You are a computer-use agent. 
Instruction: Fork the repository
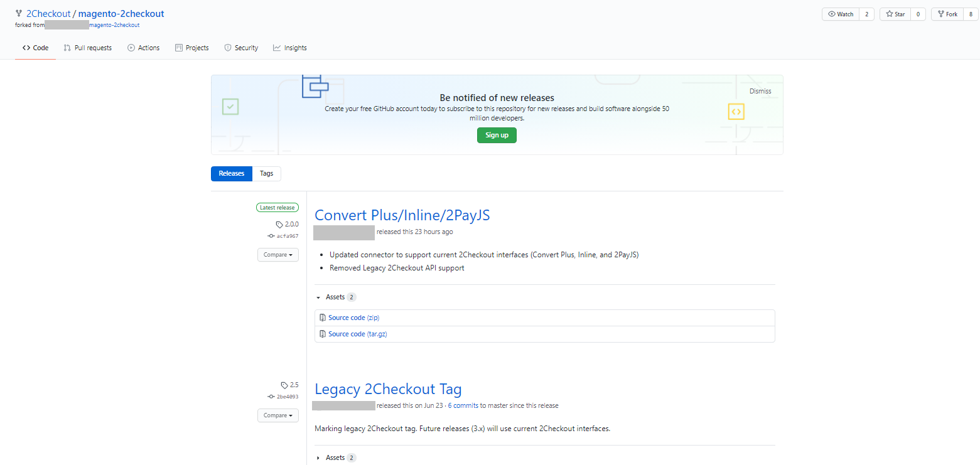[947, 14]
